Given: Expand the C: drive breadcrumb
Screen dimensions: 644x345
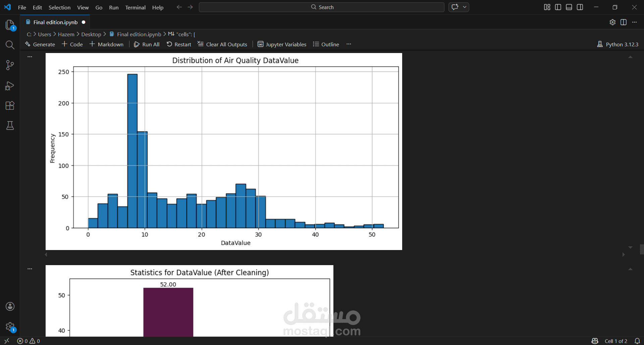Looking at the screenshot, I should click(29, 34).
